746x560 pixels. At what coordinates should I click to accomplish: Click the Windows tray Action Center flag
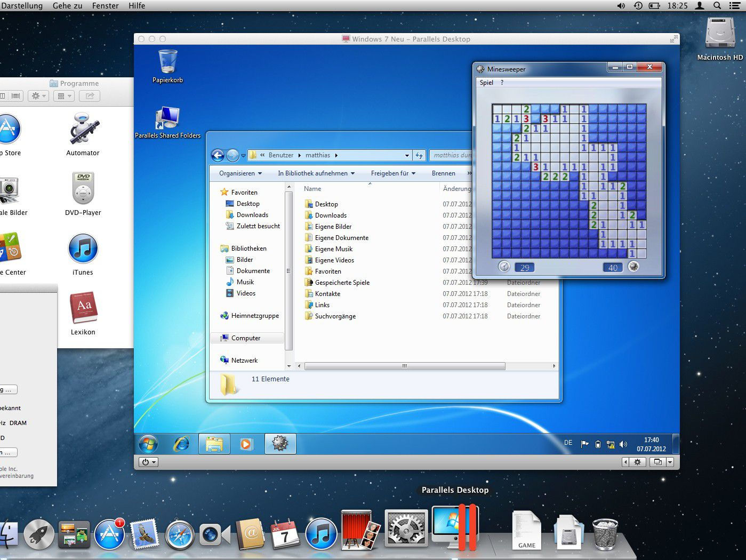tap(584, 444)
